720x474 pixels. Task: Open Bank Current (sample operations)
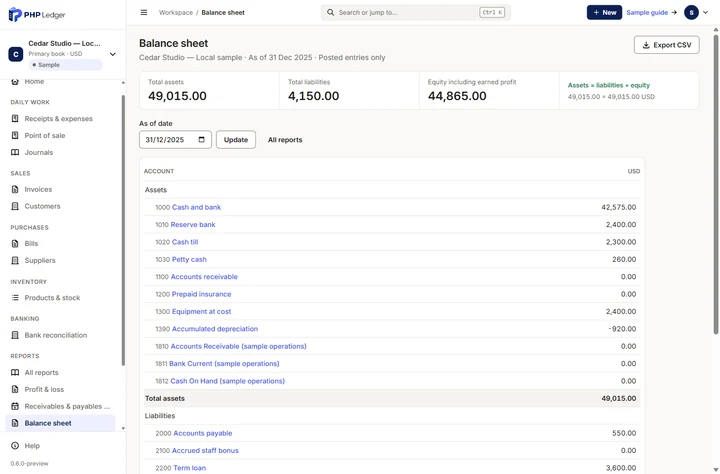pyautogui.click(x=224, y=364)
